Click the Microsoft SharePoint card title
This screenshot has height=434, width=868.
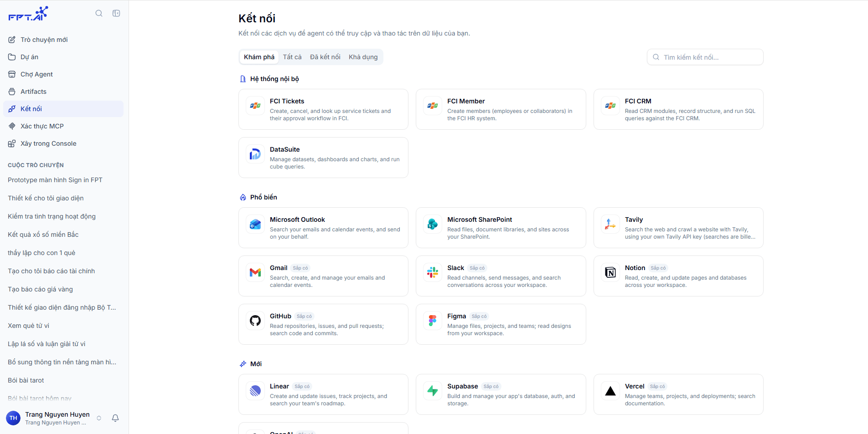tap(480, 220)
